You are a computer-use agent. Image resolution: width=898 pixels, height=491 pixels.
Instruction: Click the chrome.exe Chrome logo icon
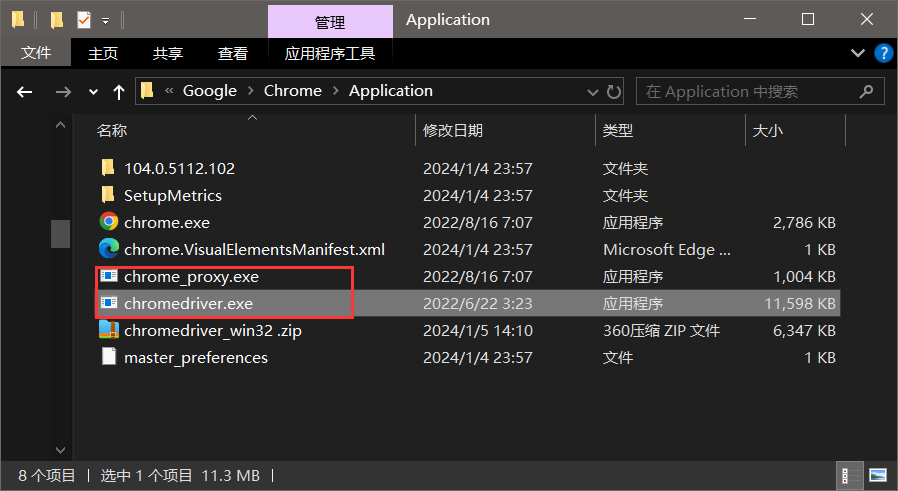coord(108,222)
